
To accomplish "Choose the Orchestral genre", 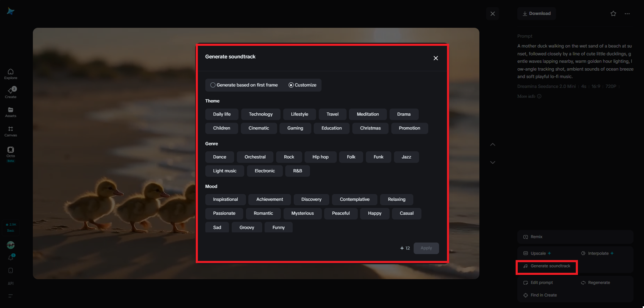I will [255, 157].
